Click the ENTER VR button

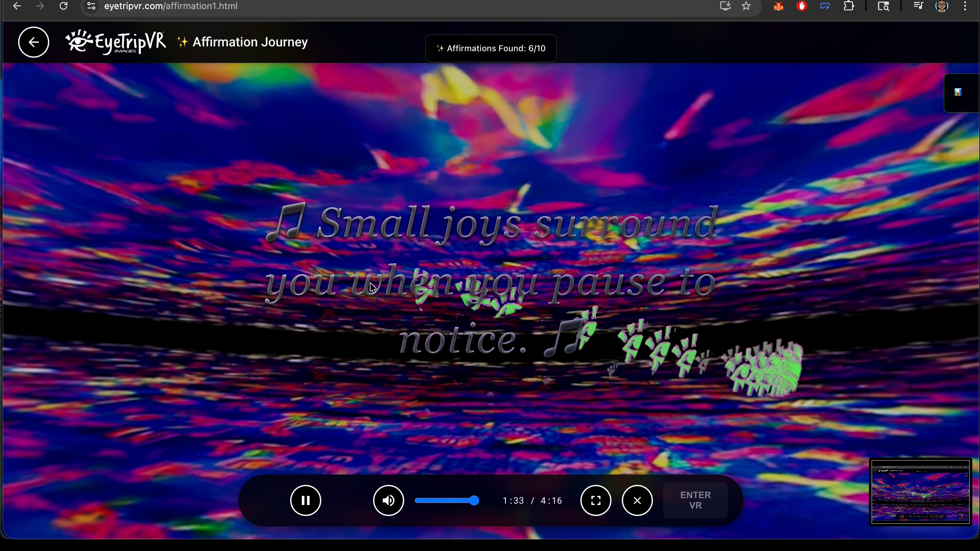(695, 500)
